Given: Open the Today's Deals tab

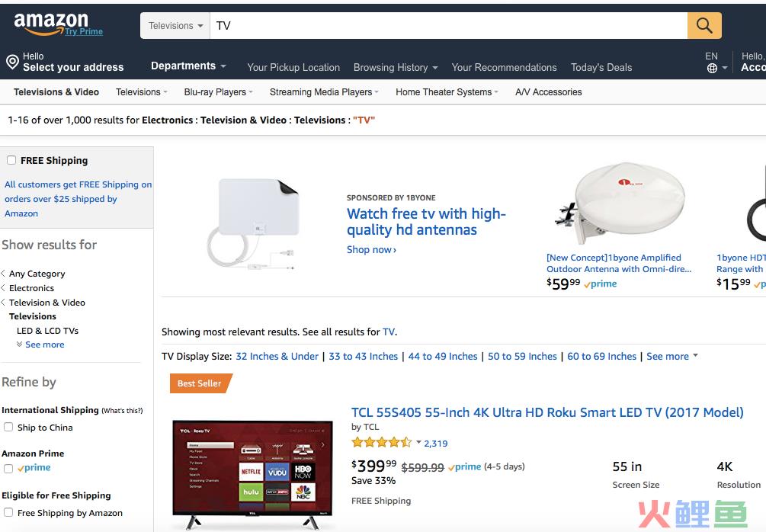Looking at the screenshot, I should [601, 67].
